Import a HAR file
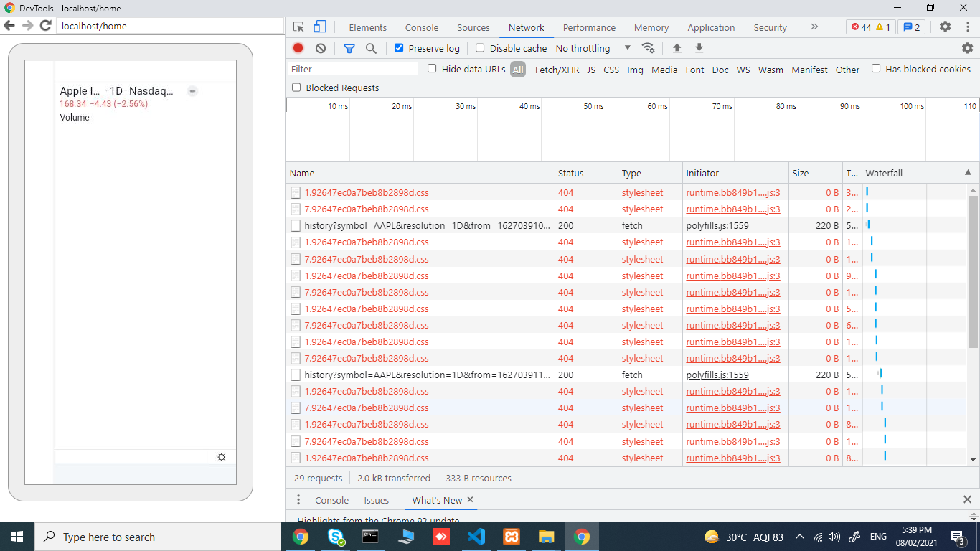 [677, 48]
